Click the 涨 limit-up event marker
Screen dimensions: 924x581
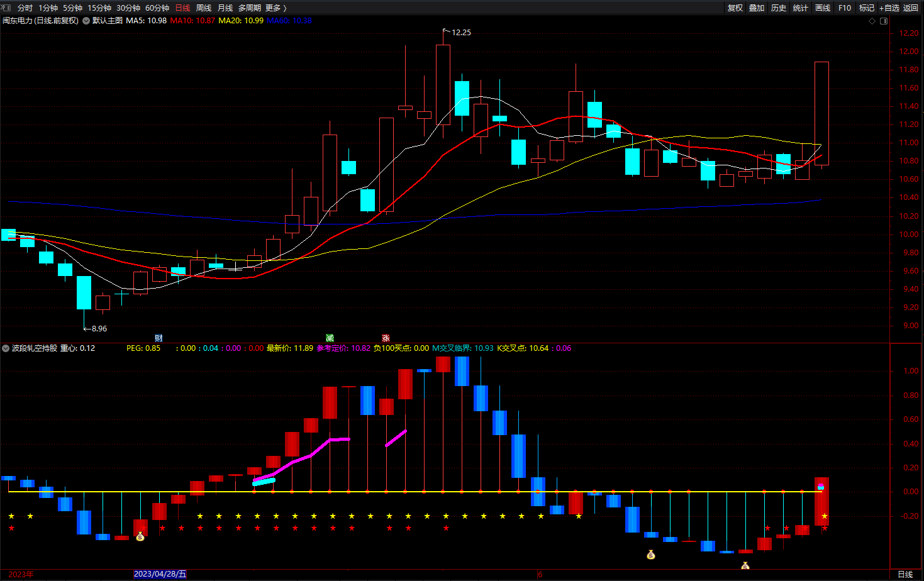(386, 338)
